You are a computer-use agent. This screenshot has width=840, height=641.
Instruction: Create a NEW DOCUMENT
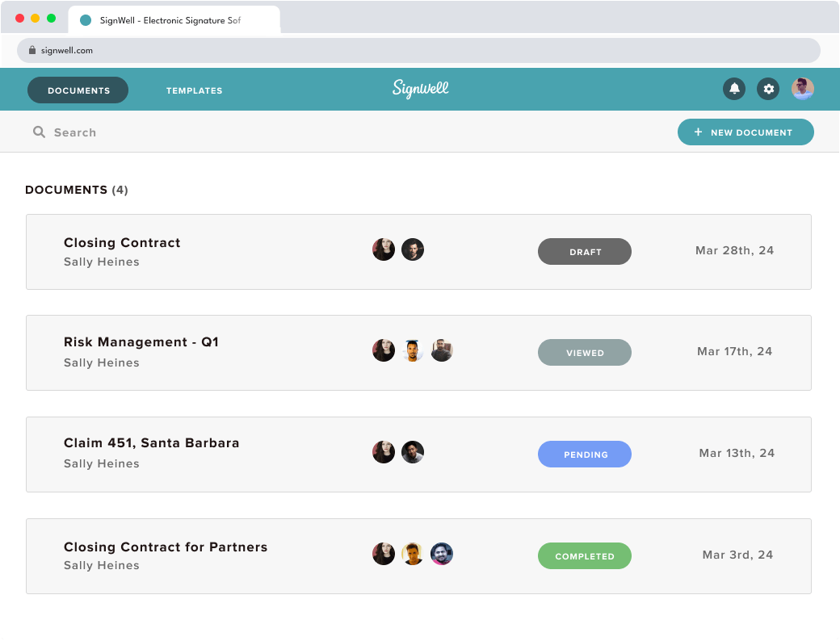click(745, 132)
